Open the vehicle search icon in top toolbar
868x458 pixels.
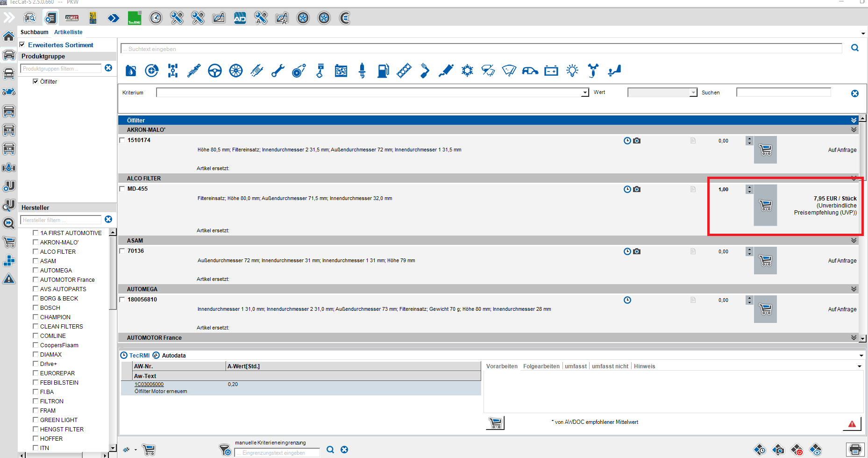pyautogui.click(x=29, y=18)
